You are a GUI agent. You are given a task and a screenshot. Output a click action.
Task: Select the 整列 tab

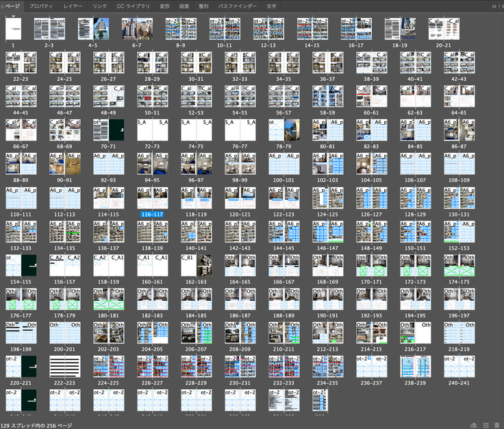coord(203,5)
